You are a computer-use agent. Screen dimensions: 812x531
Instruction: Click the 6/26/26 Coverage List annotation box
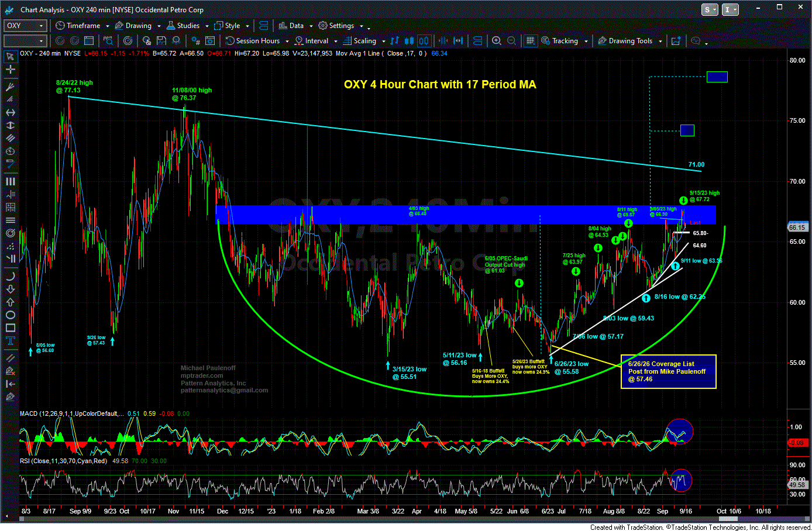click(x=668, y=371)
